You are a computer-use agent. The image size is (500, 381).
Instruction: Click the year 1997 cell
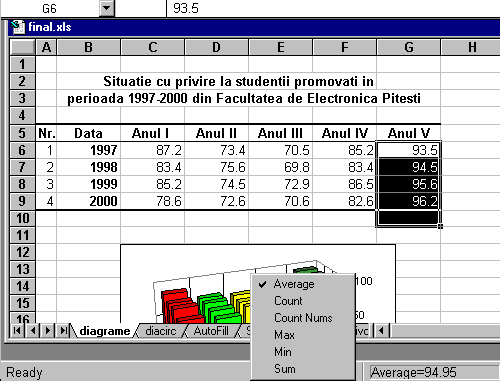(88, 150)
